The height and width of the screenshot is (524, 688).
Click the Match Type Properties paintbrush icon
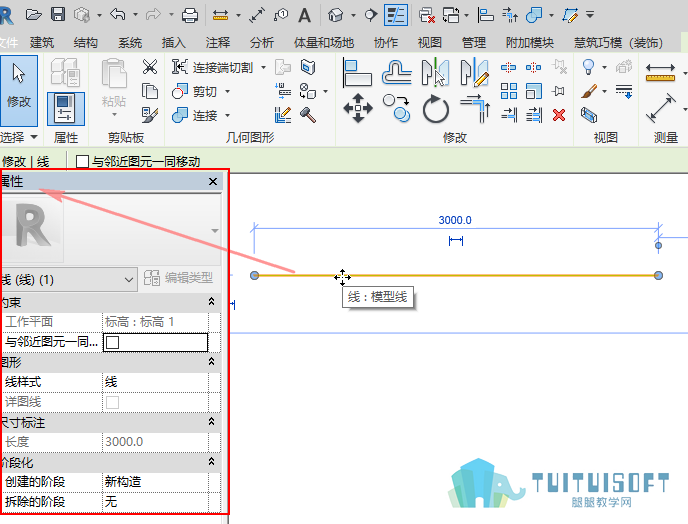(150, 115)
